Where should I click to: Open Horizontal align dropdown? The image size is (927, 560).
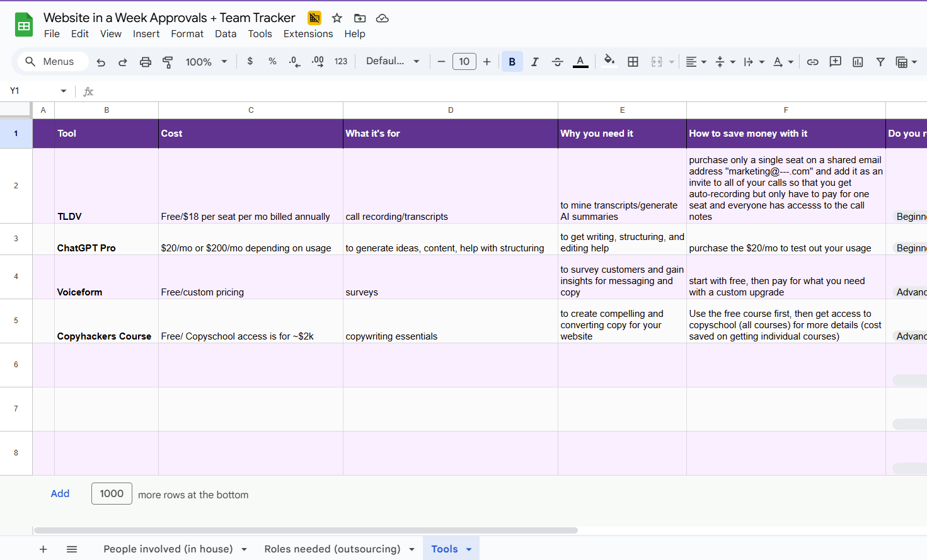[x=696, y=61]
